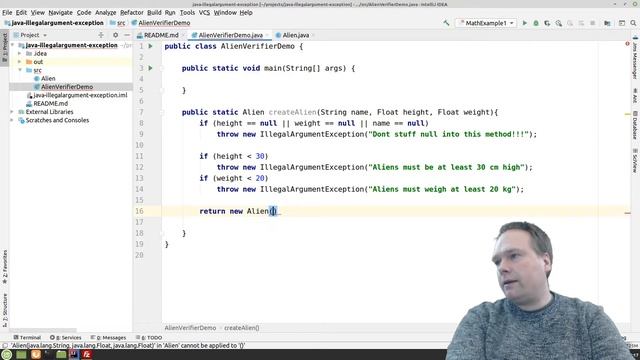This screenshot has width=640, height=360.
Task: Click the status bar tool windows toggle icon
Action: (4, 346)
